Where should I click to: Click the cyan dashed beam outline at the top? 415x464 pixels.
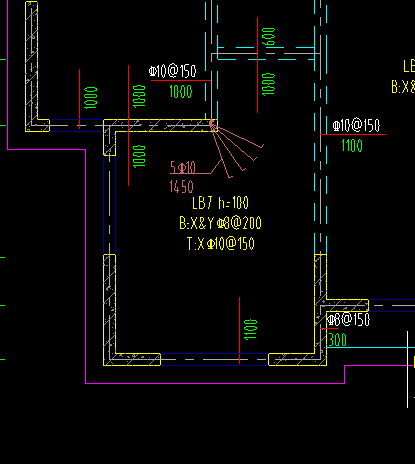click(266, 54)
